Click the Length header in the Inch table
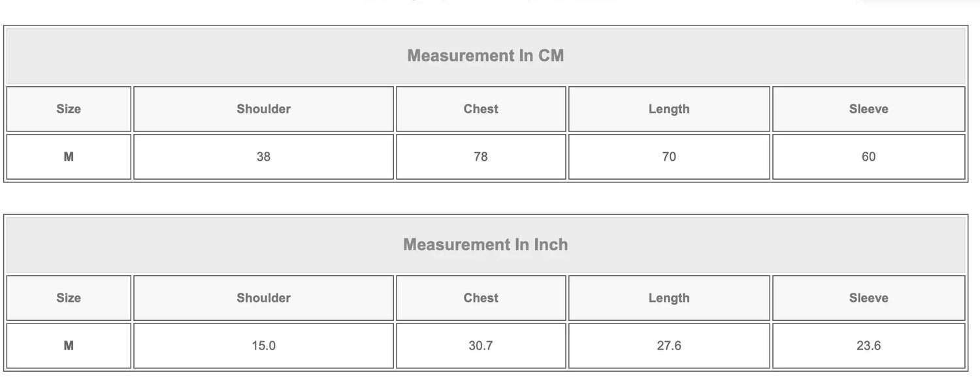 tap(669, 298)
